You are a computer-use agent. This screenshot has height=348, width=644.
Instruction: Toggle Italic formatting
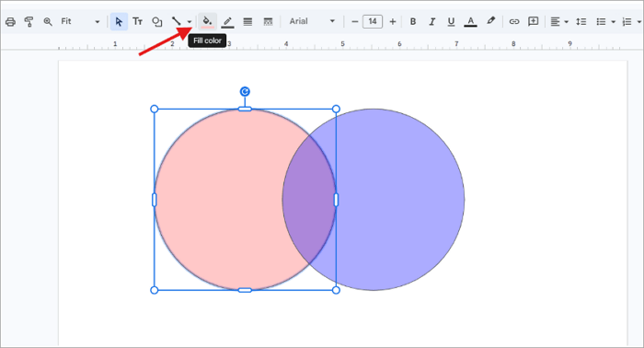[432, 21]
